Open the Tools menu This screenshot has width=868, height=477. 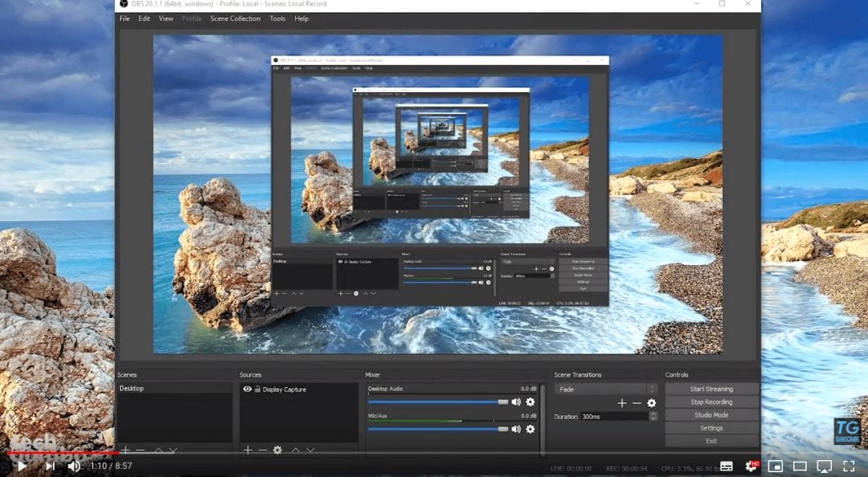[277, 18]
